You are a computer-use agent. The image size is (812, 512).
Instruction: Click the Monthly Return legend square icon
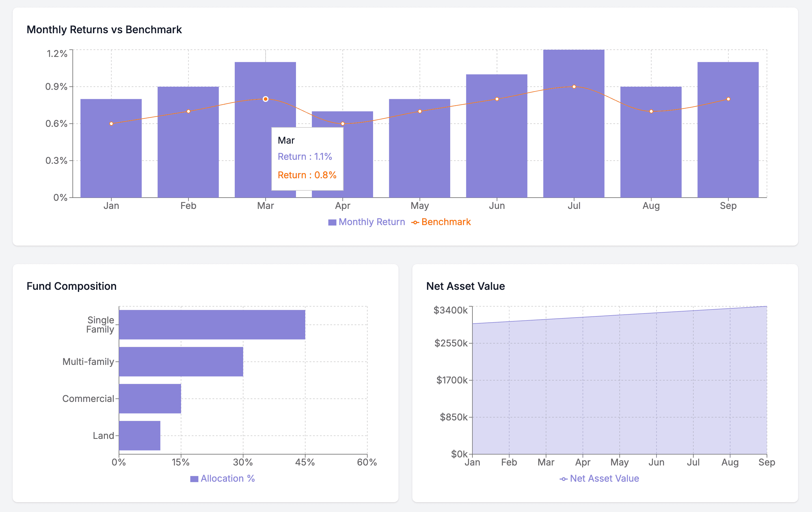click(332, 222)
